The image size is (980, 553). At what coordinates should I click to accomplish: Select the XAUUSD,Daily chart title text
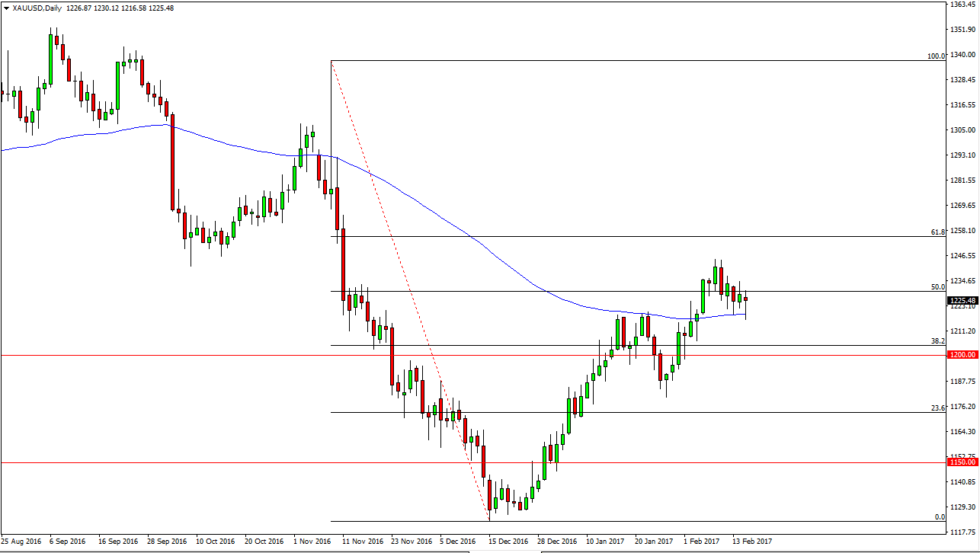(37, 8)
